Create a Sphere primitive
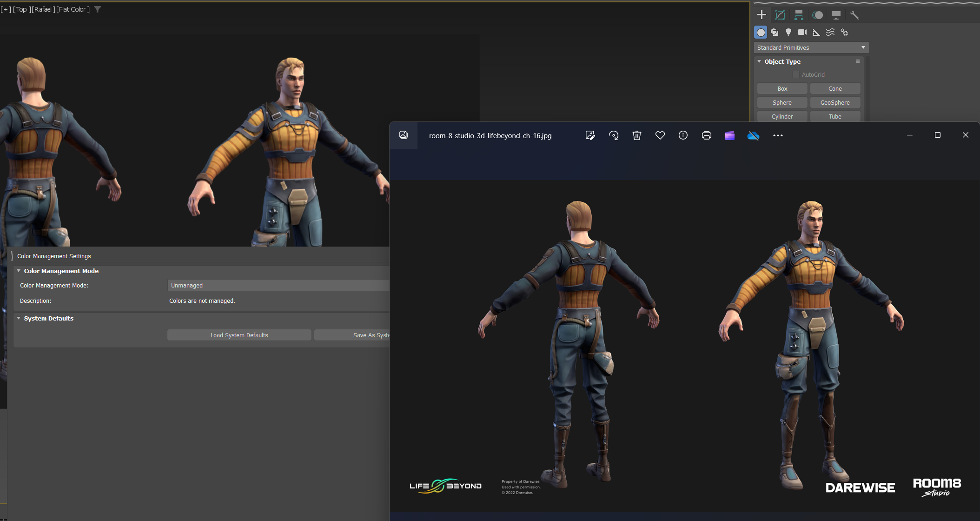Screen dimensions: 980x521 click(782, 102)
